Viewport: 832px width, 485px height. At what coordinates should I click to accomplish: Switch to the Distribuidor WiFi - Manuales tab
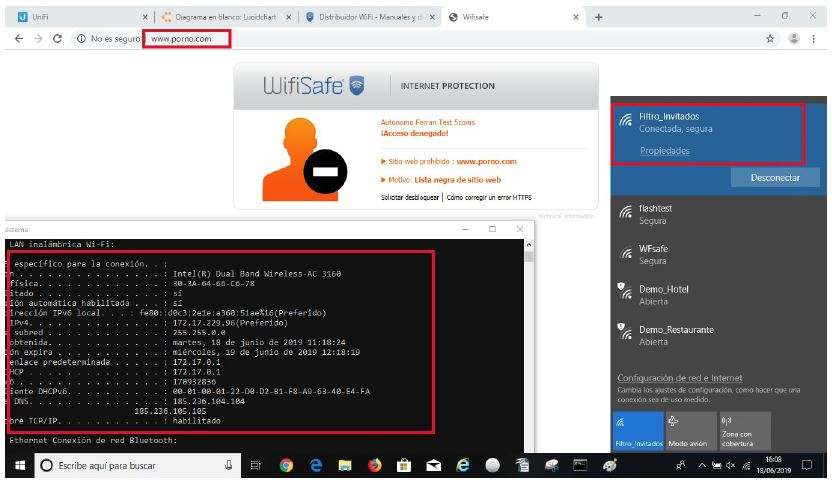click(x=370, y=17)
